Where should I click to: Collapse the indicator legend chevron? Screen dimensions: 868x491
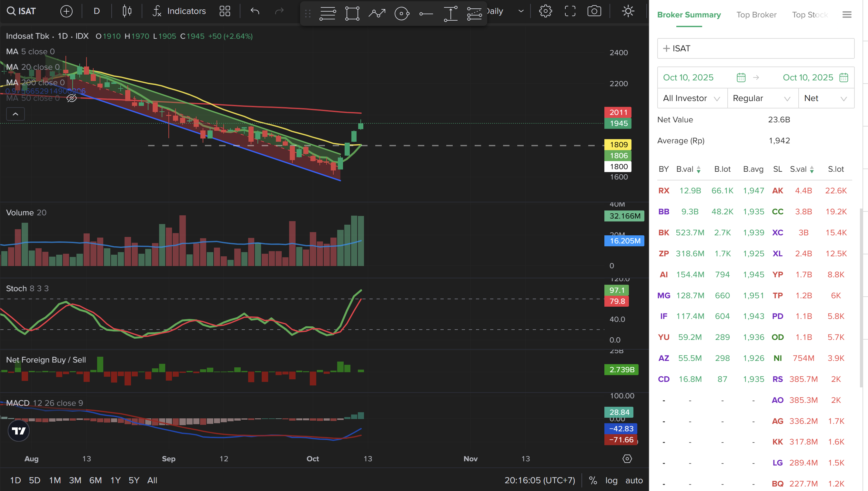[x=15, y=114]
